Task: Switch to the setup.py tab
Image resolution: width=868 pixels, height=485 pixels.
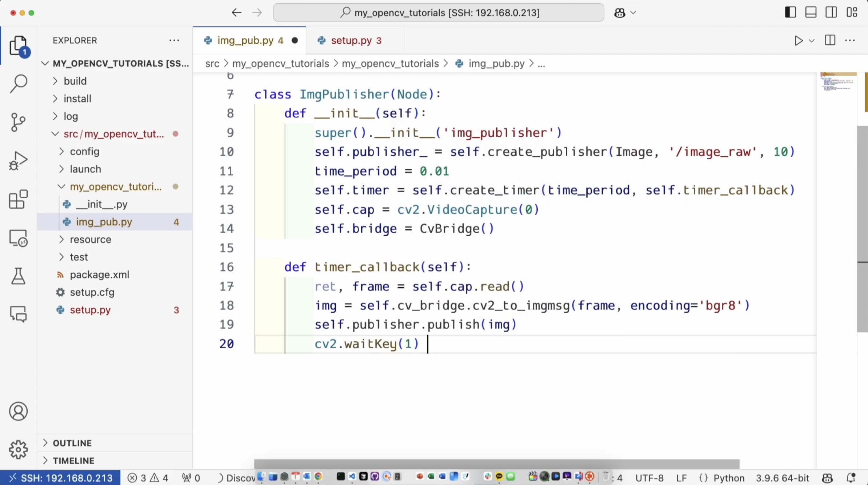Action: pos(351,40)
